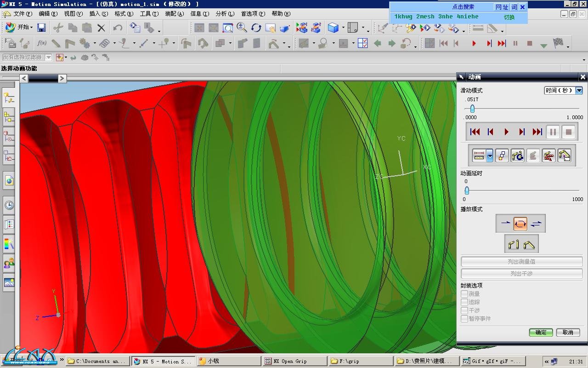
Task: Click the 切换 link in search bar
Action: pos(509,17)
